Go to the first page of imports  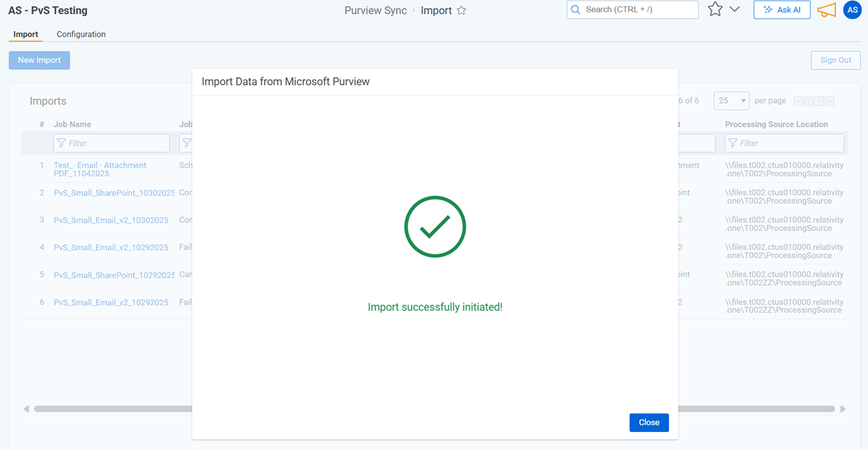pyautogui.click(x=799, y=101)
